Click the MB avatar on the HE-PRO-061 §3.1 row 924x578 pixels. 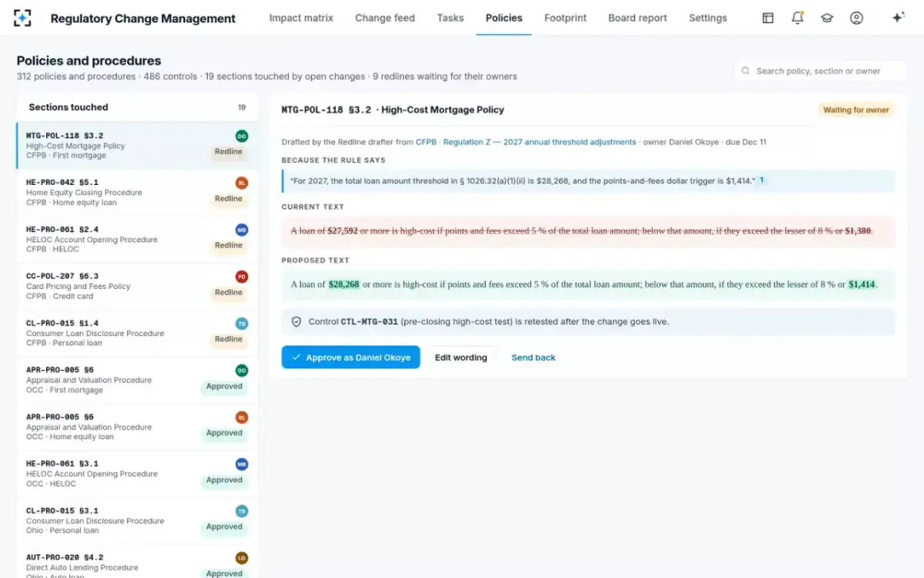[x=242, y=464]
